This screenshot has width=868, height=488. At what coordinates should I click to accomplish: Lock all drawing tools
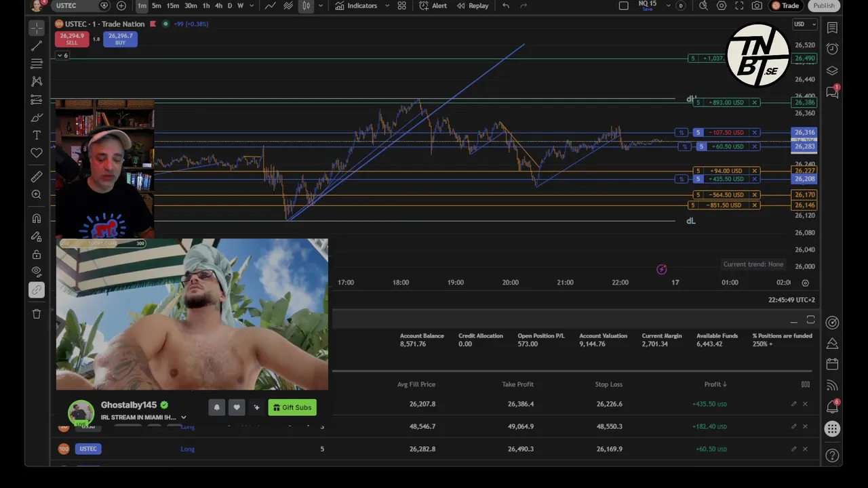point(37,255)
